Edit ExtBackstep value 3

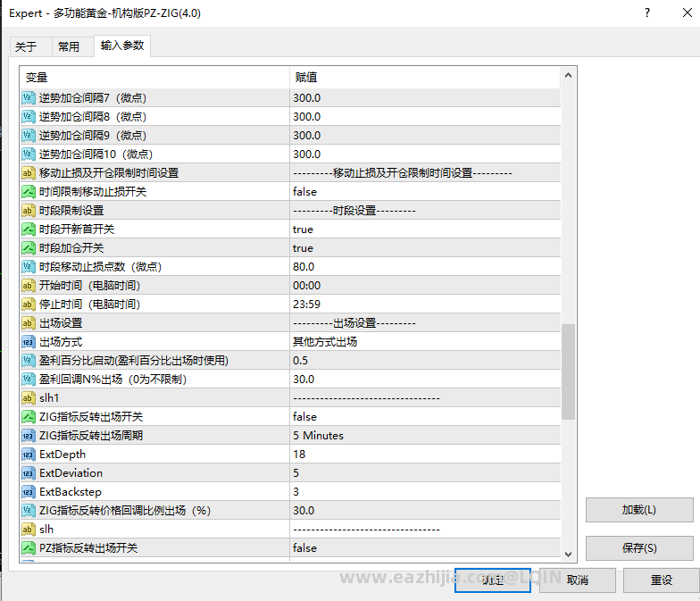coord(425,491)
